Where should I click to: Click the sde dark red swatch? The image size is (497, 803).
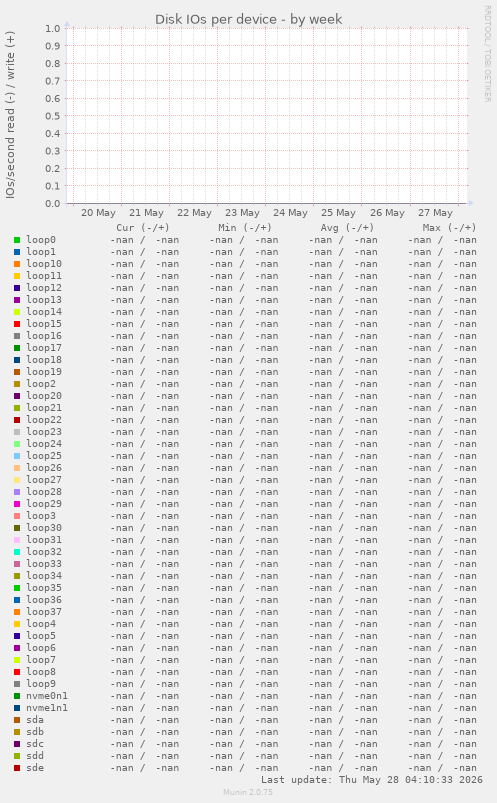point(17,768)
